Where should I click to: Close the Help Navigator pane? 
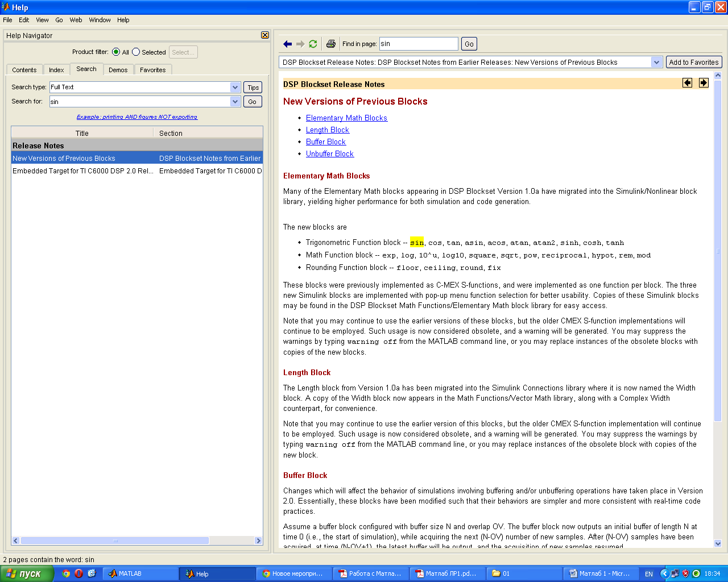point(265,35)
